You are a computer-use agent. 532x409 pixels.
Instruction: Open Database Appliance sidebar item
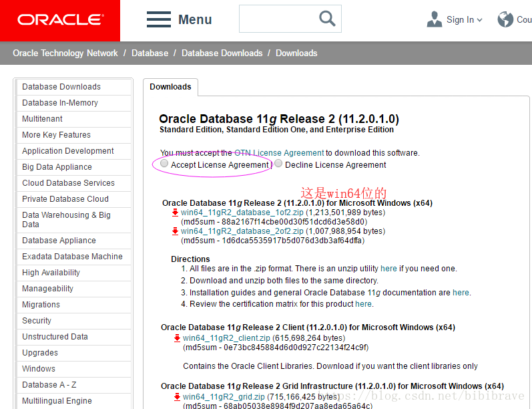(x=73, y=241)
